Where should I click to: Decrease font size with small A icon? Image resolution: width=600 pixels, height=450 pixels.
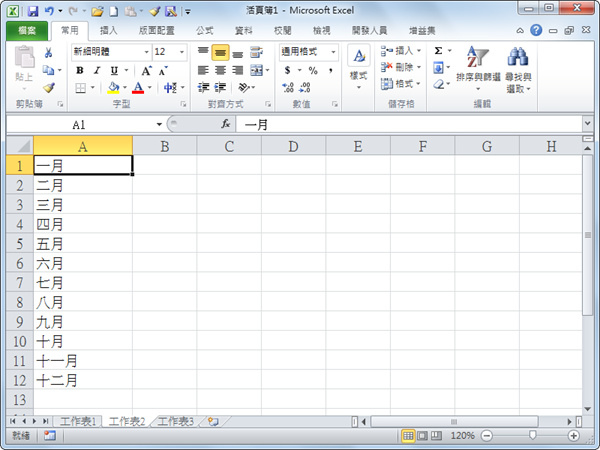coord(163,70)
